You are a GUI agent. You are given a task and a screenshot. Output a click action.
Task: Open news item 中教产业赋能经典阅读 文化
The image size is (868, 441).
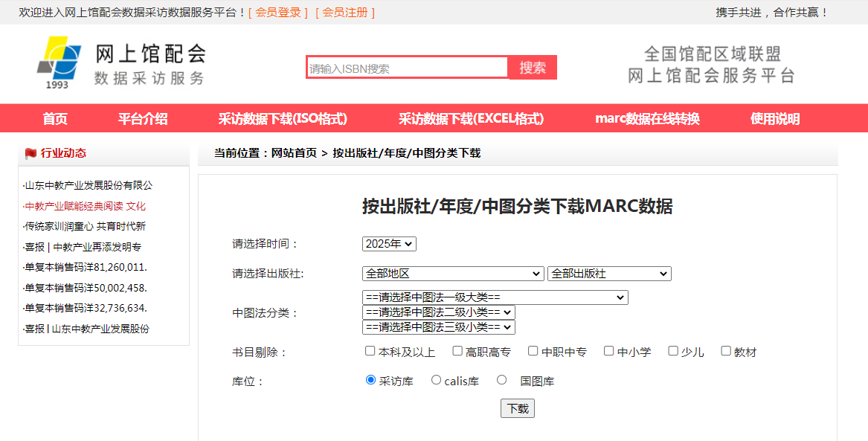click(x=86, y=206)
